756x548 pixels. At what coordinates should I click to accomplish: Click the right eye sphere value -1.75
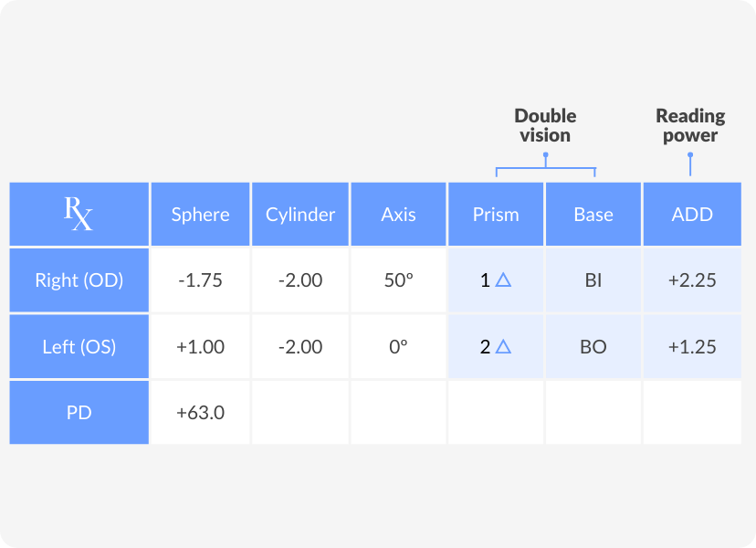[x=201, y=280]
